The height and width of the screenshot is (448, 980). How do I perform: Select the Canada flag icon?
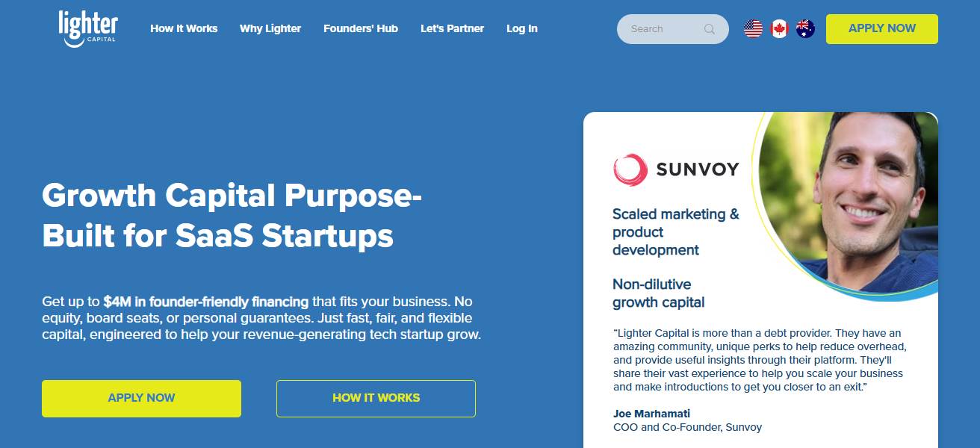pyautogui.click(x=779, y=29)
